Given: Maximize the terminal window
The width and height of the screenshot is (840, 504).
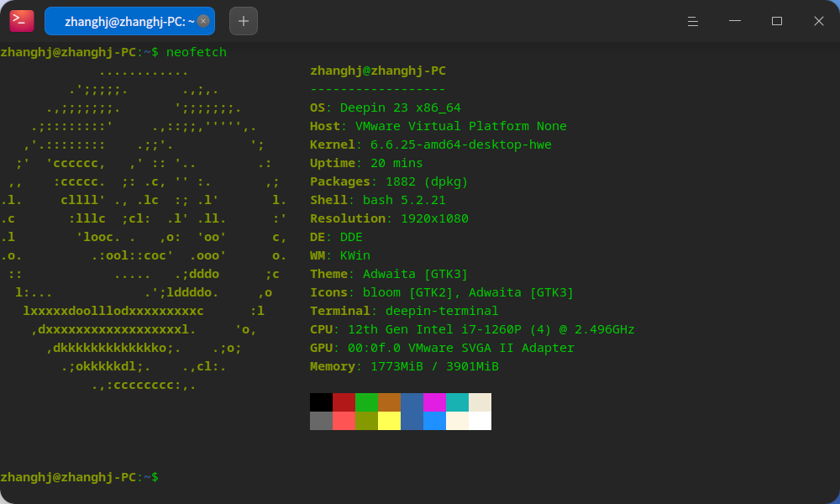Looking at the screenshot, I should [x=777, y=21].
